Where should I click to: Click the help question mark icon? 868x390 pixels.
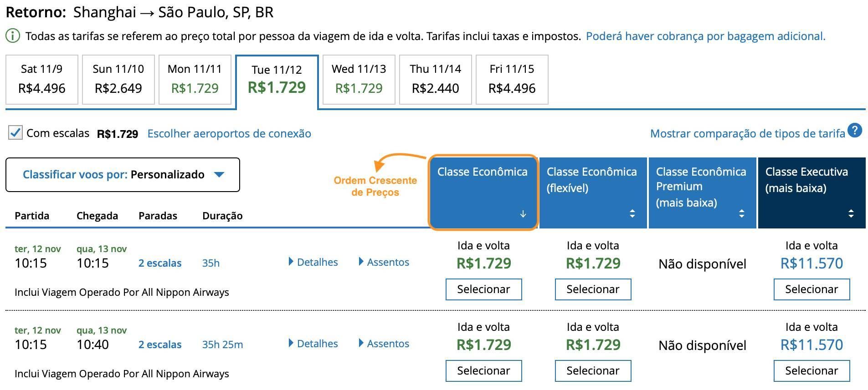click(x=855, y=131)
